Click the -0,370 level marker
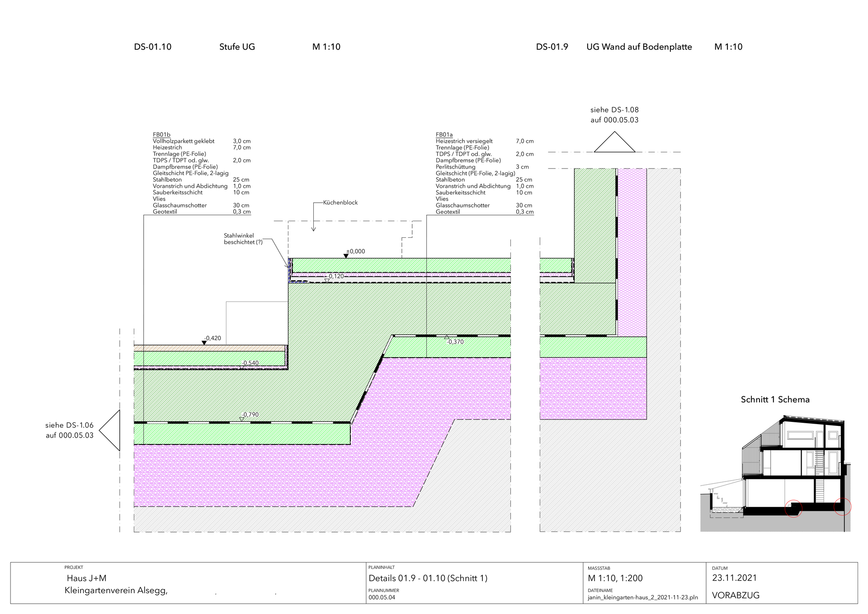868x614 pixels. tap(447, 337)
